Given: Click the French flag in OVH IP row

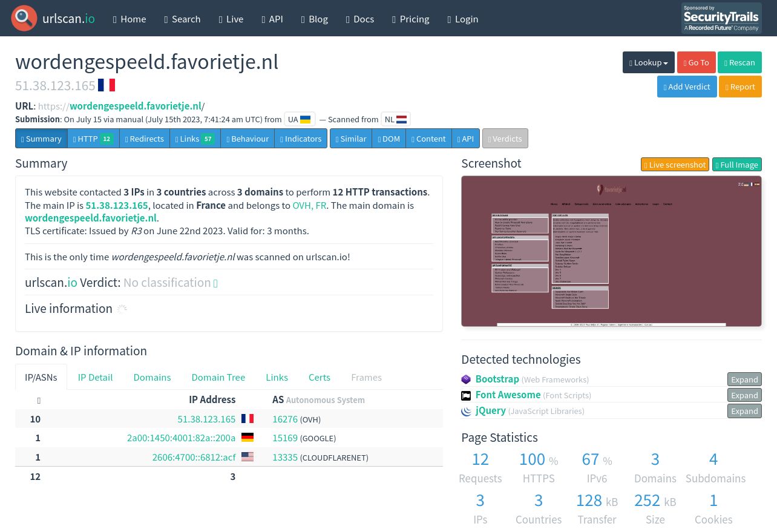Looking at the screenshot, I should [248, 419].
